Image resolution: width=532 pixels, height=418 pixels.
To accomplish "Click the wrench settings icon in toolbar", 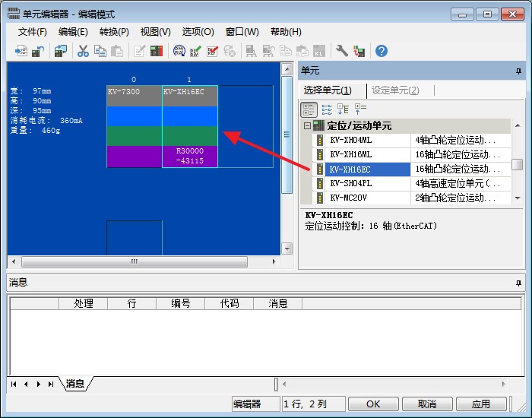I will pos(342,51).
